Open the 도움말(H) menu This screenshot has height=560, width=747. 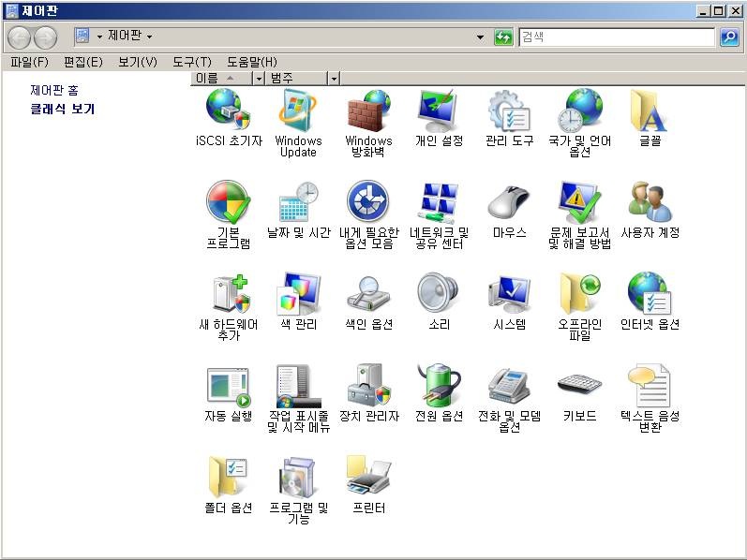coord(252,62)
